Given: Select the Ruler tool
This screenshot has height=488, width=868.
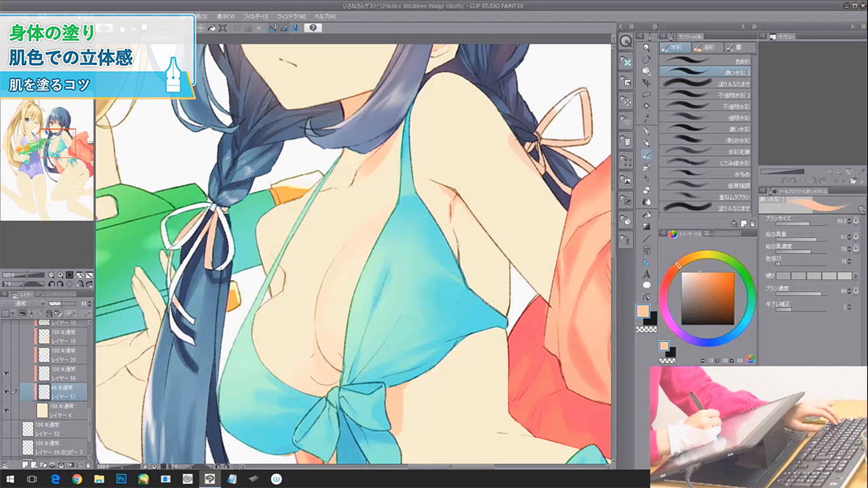Looking at the screenshot, I should point(646,262).
